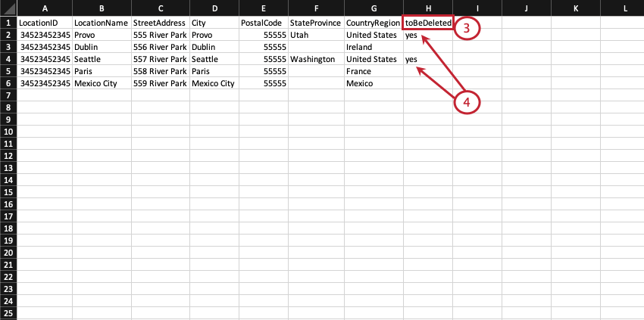The image size is (644, 320).
Task: Click the France country cell
Action: click(374, 71)
